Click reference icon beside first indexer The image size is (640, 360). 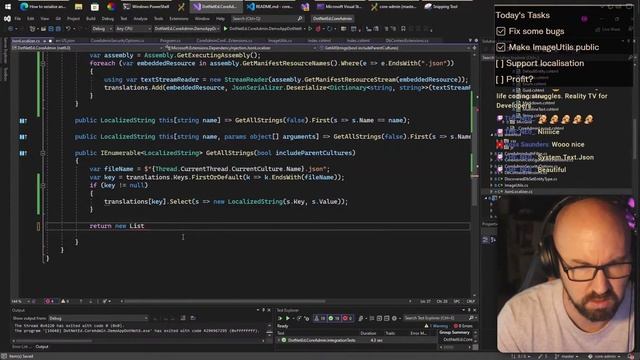[x=23, y=120]
